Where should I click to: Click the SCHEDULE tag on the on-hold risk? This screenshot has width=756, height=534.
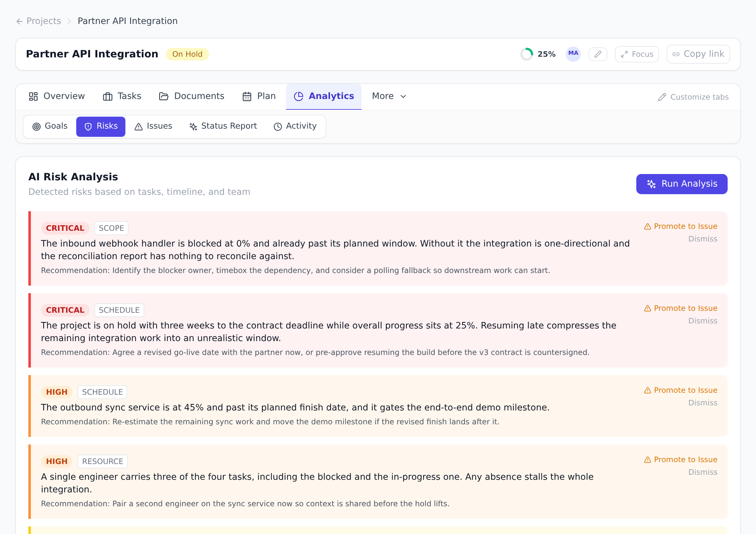pyautogui.click(x=119, y=310)
